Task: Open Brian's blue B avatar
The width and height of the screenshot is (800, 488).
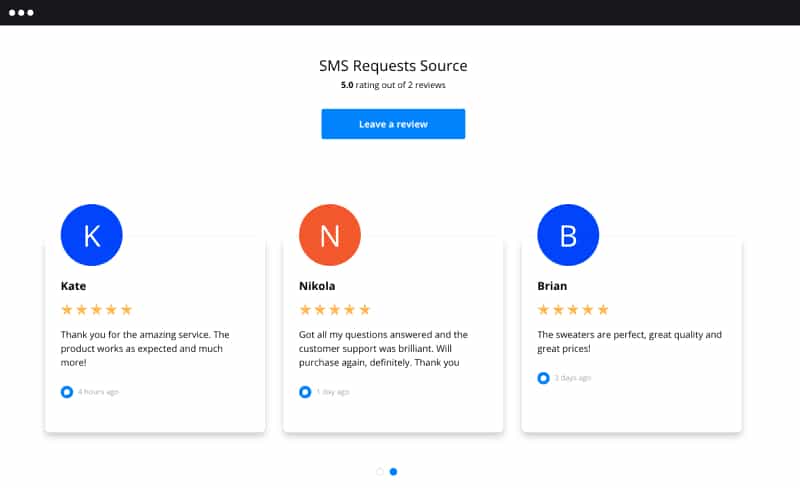Action: coord(568,235)
